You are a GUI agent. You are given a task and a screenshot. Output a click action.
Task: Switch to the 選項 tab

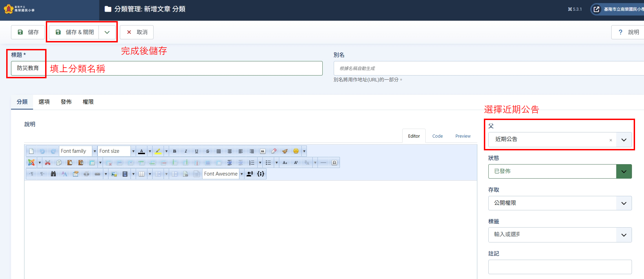click(x=44, y=102)
